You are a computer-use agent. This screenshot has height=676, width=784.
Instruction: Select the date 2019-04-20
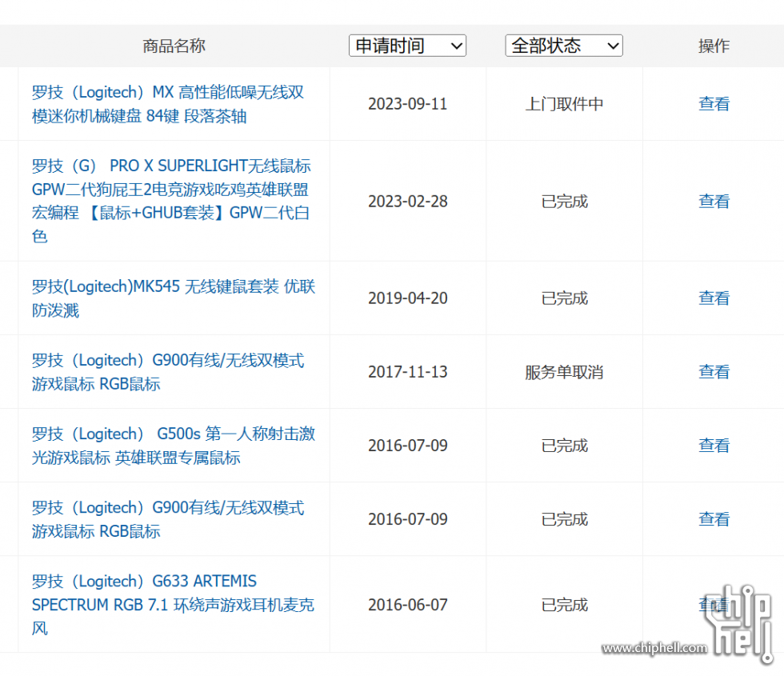[x=407, y=298]
